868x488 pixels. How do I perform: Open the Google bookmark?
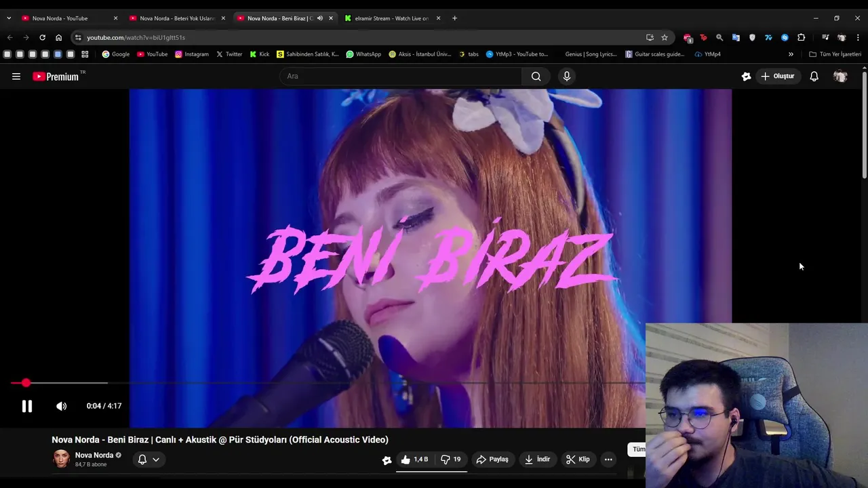115,54
